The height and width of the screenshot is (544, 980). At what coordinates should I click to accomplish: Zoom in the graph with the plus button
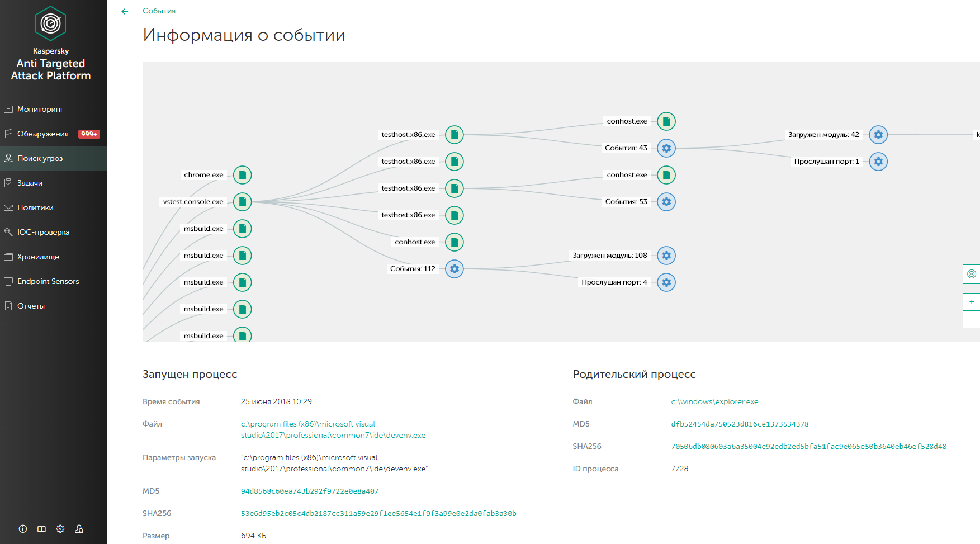click(972, 302)
